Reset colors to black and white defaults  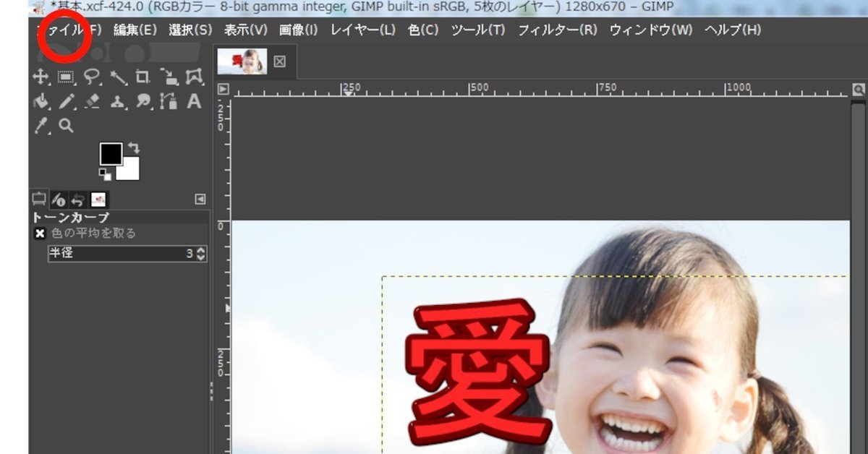[x=106, y=174]
